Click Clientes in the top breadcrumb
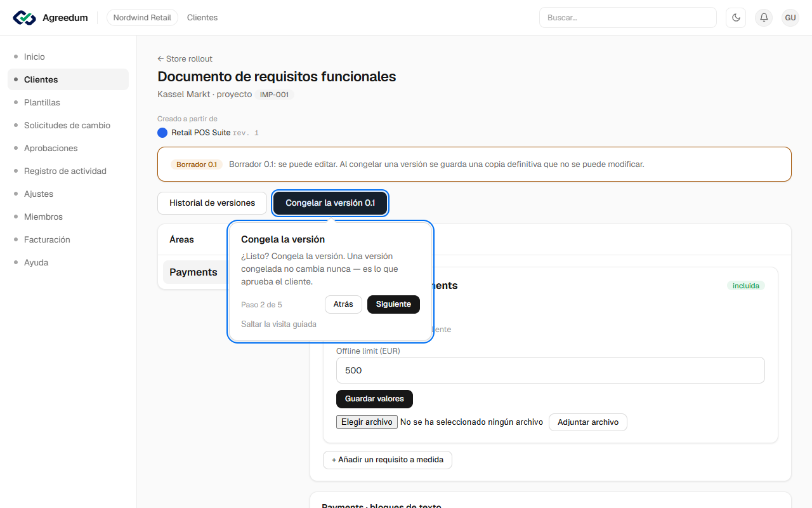This screenshot has width=812, height=508. point(202,18)
